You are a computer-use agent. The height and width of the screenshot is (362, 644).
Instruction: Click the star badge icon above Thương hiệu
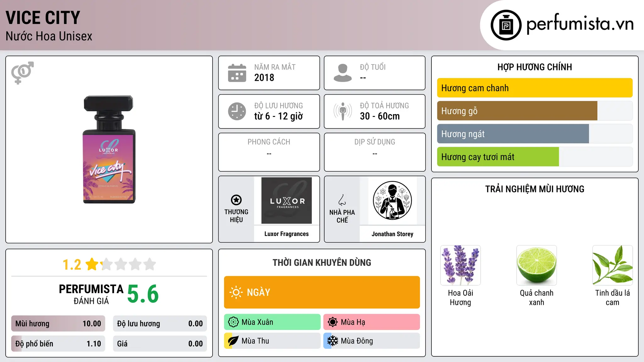236,200
